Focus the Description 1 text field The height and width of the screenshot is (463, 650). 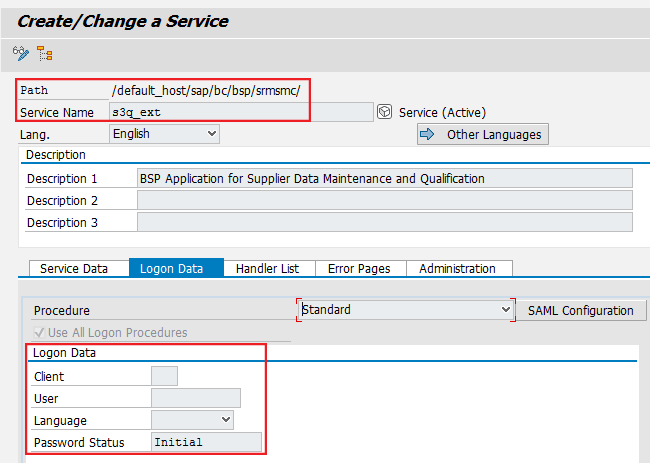(384, 178)
